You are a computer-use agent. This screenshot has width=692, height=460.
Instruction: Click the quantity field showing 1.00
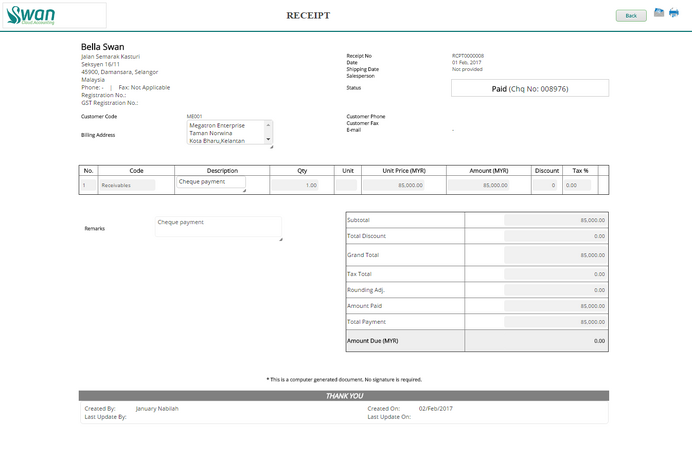tap(295, 185)
